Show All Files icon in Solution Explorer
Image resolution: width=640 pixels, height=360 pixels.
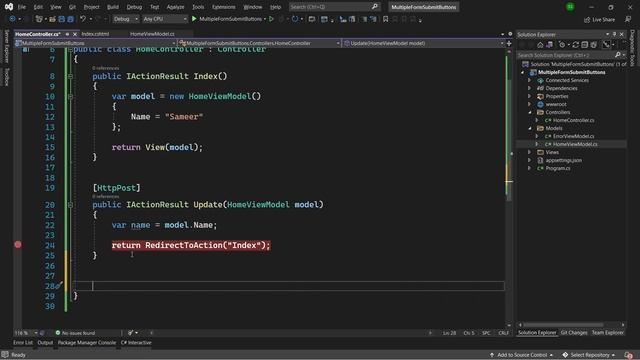593,45
